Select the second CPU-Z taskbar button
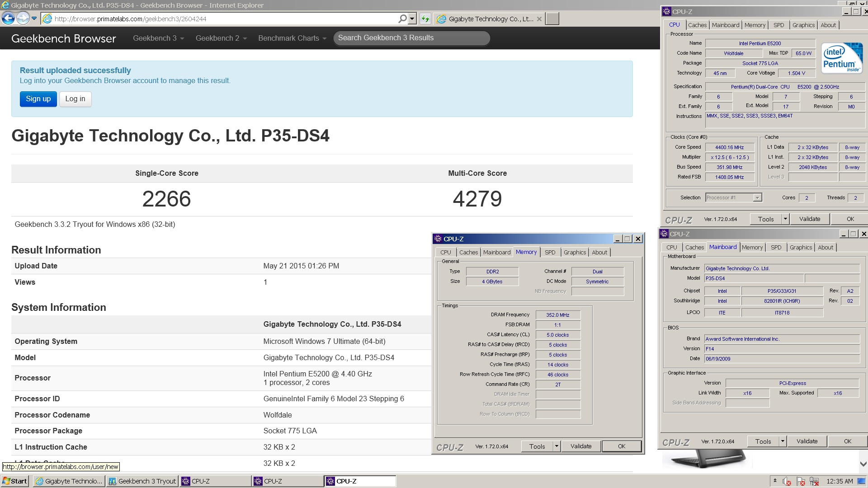868x488 pixels. 288,481
